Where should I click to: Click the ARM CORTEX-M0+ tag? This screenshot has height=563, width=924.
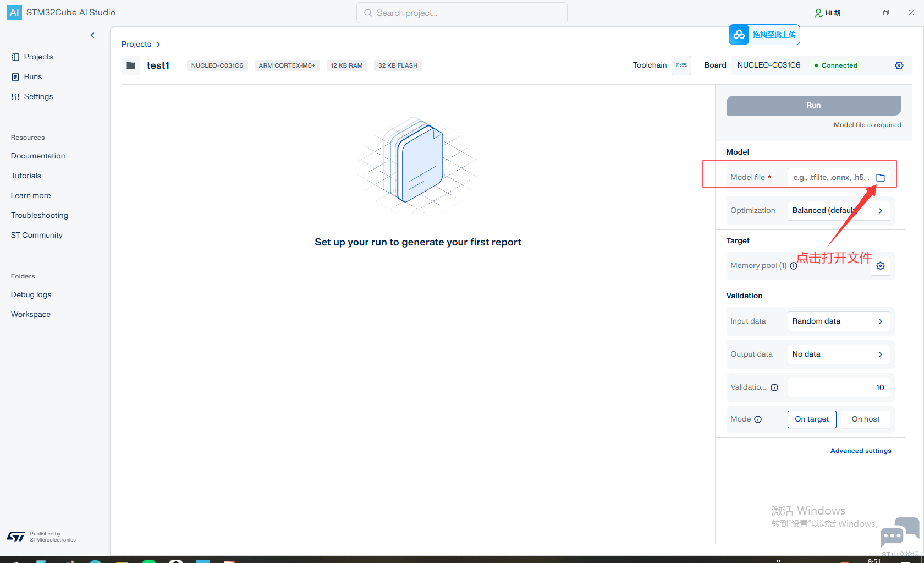(287, 65)
